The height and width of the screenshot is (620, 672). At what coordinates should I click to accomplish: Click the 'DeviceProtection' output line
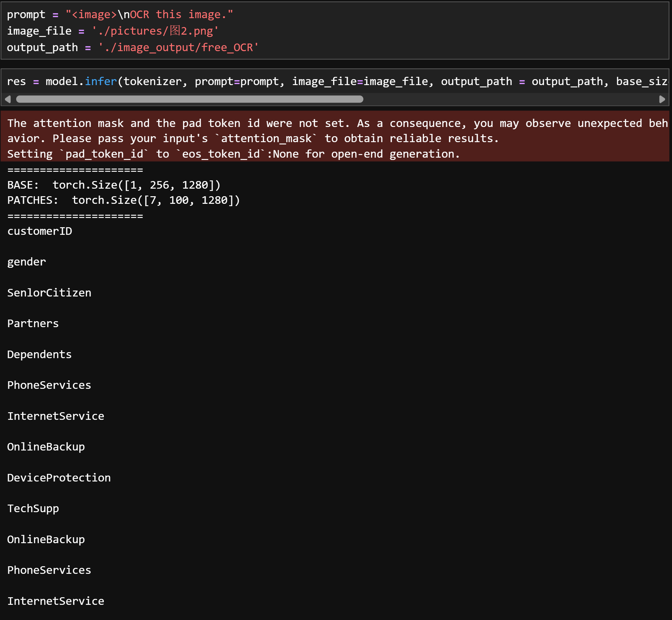(x=59, y=478)
